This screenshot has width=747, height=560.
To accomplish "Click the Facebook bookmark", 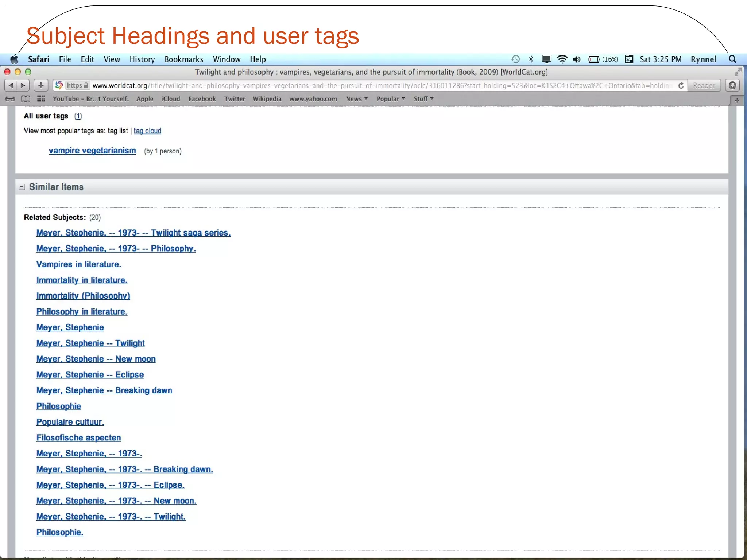I will coord(202,99).
